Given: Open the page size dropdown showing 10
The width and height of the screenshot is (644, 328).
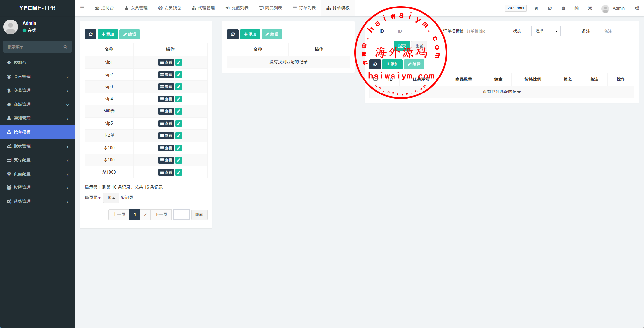Looking at the screenshot, I should [x=111, y=198].
